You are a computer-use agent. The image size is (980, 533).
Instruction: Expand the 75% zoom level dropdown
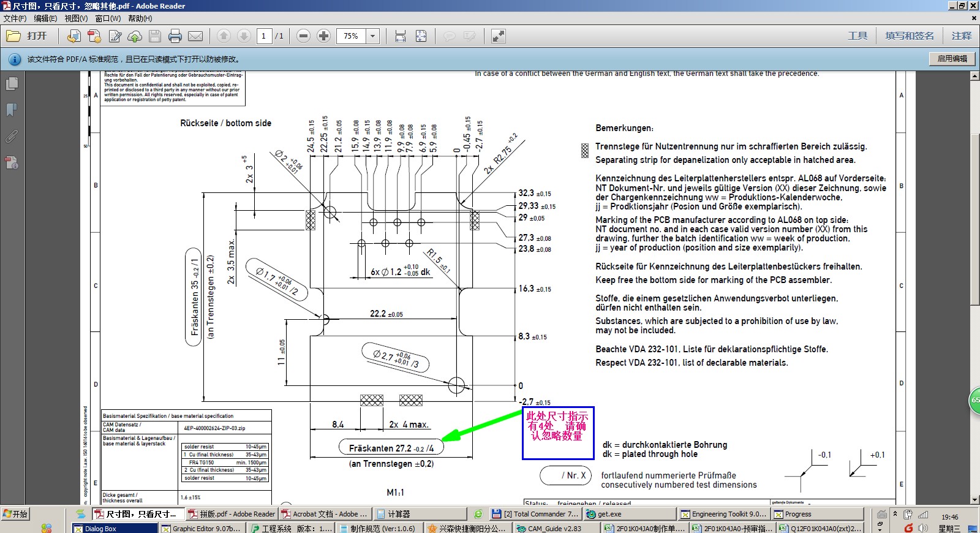(x=372, y=36)
